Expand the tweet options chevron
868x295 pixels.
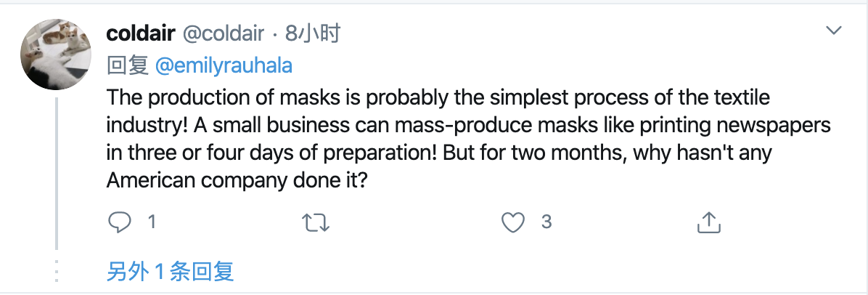point(835,31)
